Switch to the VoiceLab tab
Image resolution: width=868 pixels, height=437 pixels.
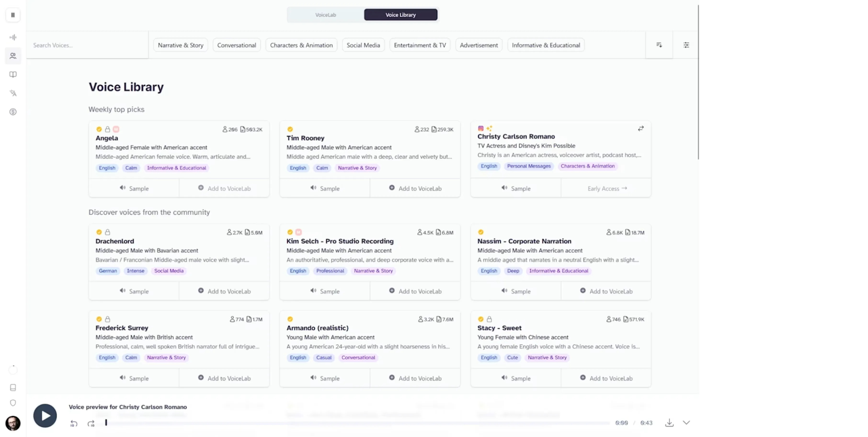point(325,14)
